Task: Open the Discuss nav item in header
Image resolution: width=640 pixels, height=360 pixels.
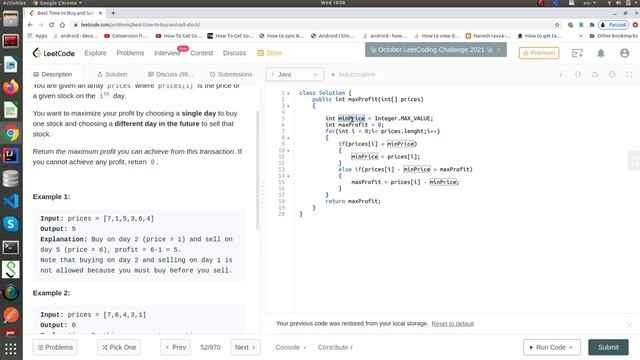Action: (234, 53)
